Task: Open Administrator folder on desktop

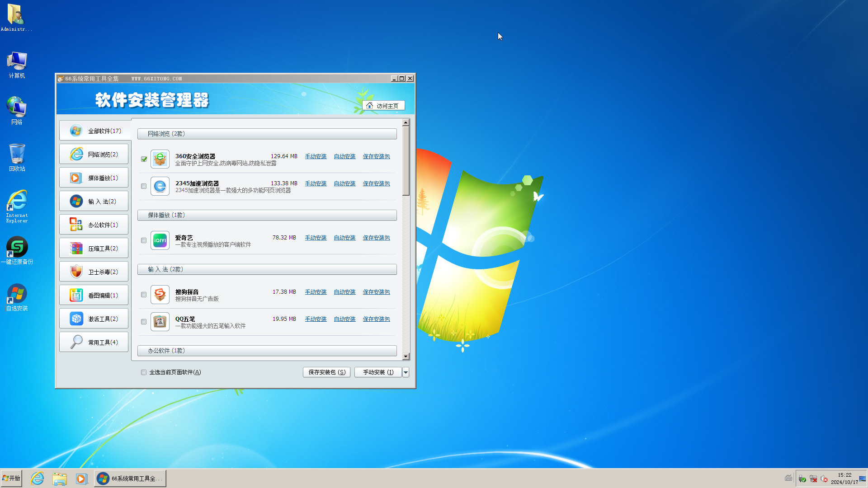Action: point(16,18)
